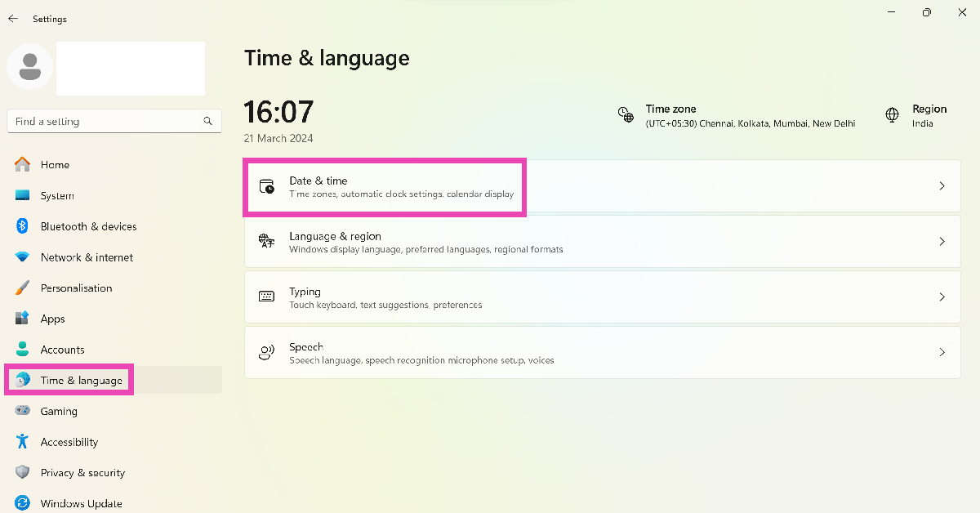Expand Typing row chevron
The width and height of the screenshot is (980, 513).
pos(942,297)
